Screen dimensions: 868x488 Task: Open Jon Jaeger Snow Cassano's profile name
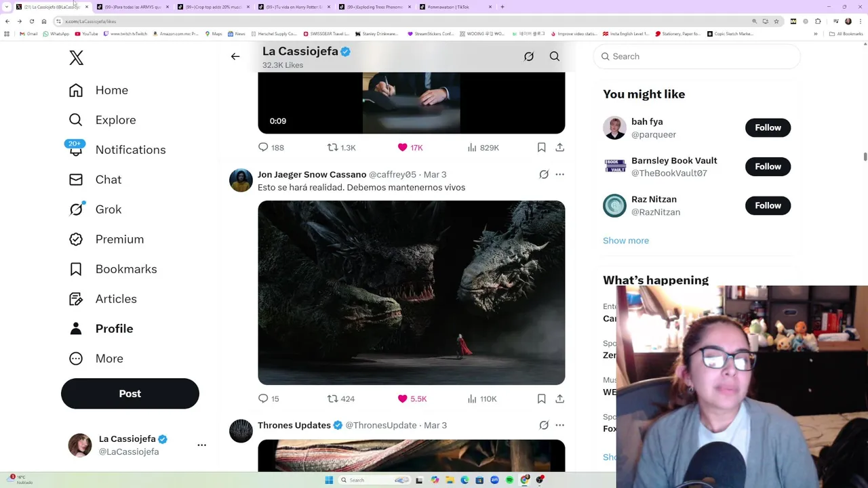tap(312, 174)
